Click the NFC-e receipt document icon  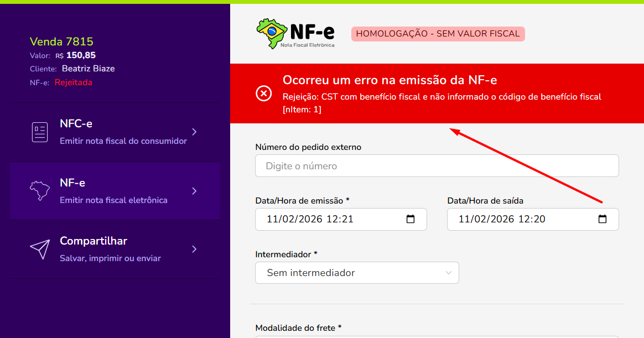(40, 132)
